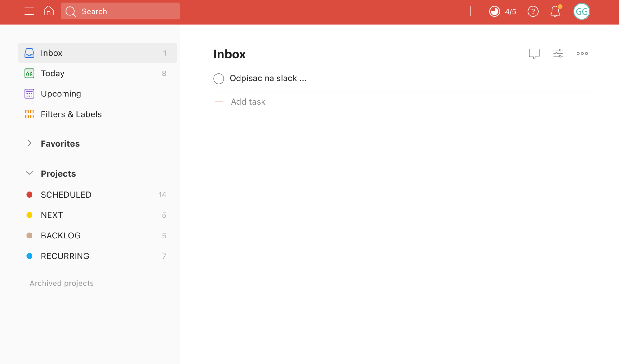Open notifications bell icon
This screenshot has height=364, width=619.
click(555, 12)
